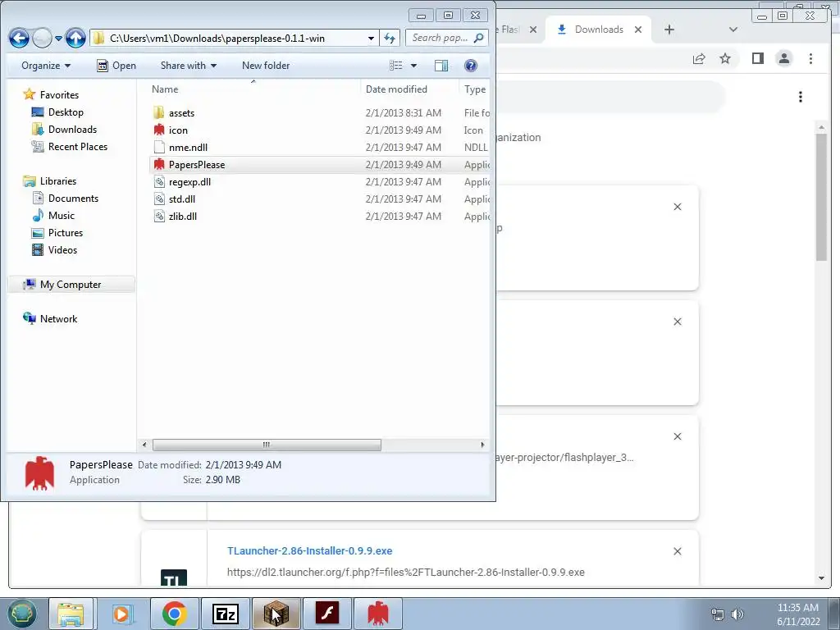The width and height of the screenshot is (840, 630).
Task: Click the horizontal scrollbar left arrow
Action: (144, 445)
